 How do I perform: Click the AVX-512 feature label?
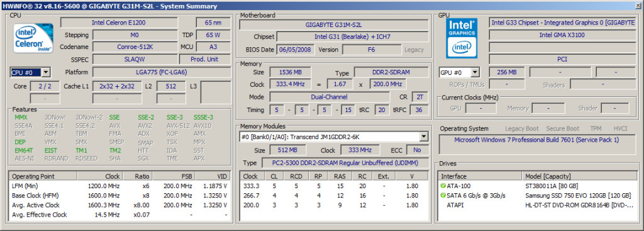click(178, 126)
